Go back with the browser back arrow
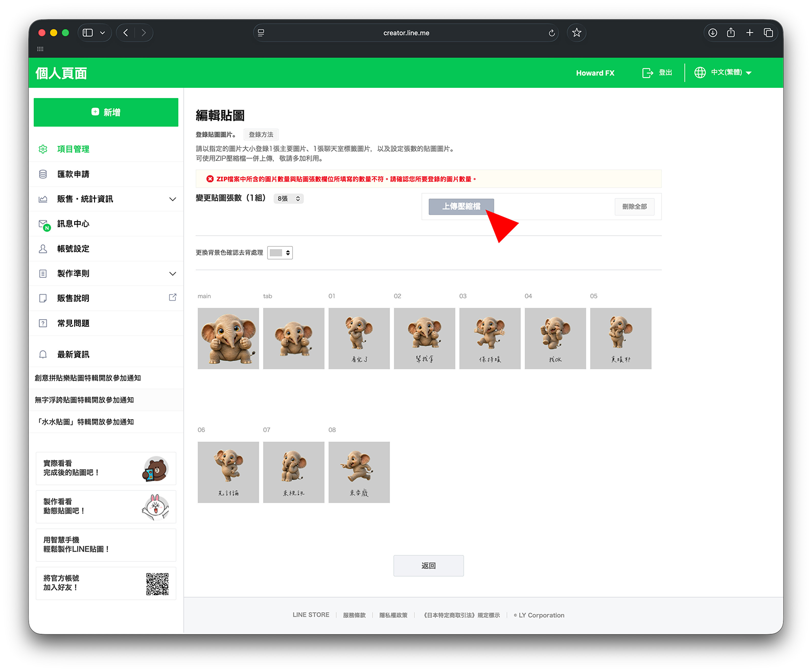The height and width of the screenshot is (672, 812). (126, 33)
